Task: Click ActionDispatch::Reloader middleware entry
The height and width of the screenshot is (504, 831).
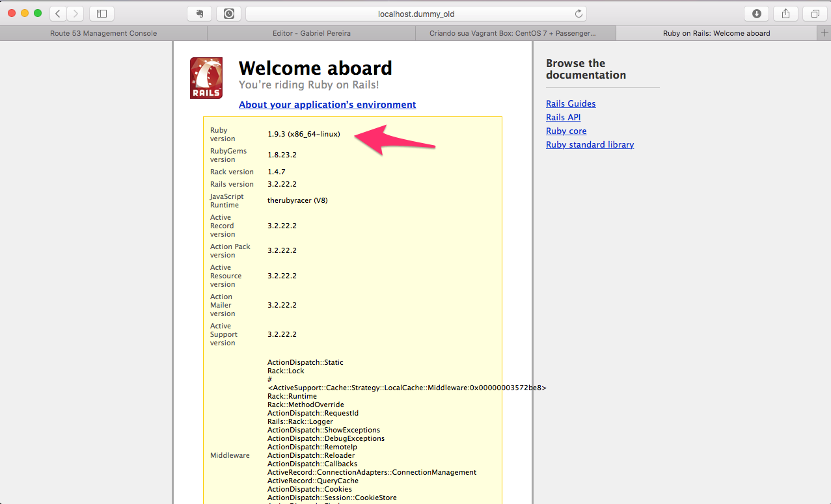Action: (312, 455)
